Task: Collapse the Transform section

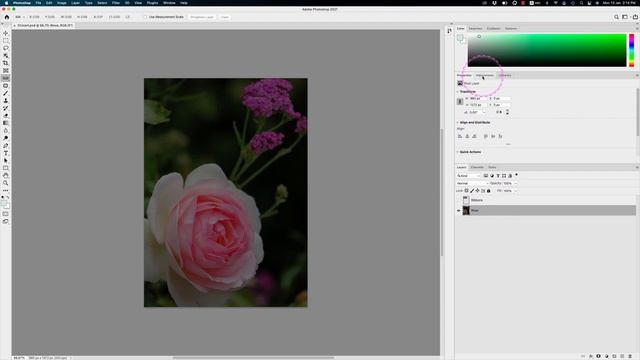Action: (x=458, y=91)
